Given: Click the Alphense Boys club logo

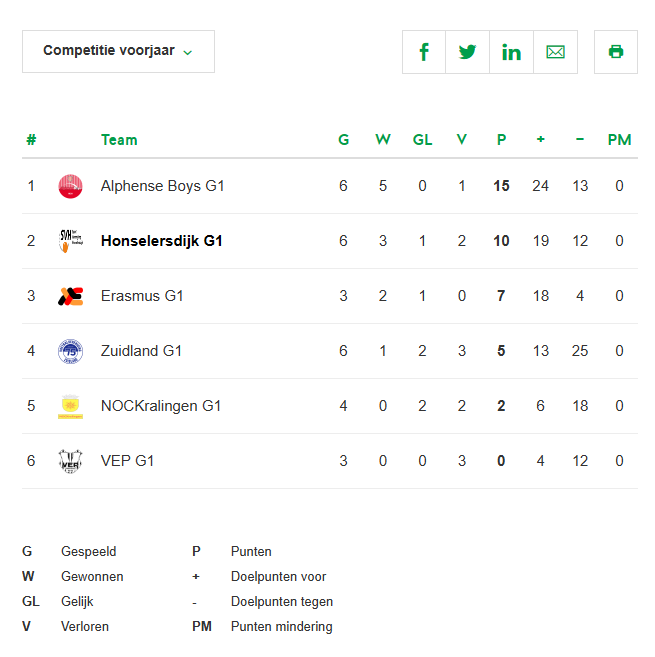Looking at the screenshot, I should click(x=70, y=186).
